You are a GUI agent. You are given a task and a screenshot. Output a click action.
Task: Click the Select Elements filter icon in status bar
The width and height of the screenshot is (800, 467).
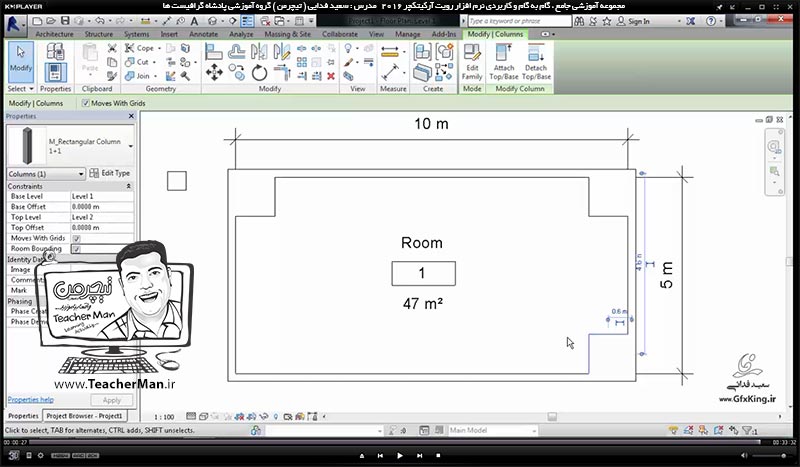(749, 430)
